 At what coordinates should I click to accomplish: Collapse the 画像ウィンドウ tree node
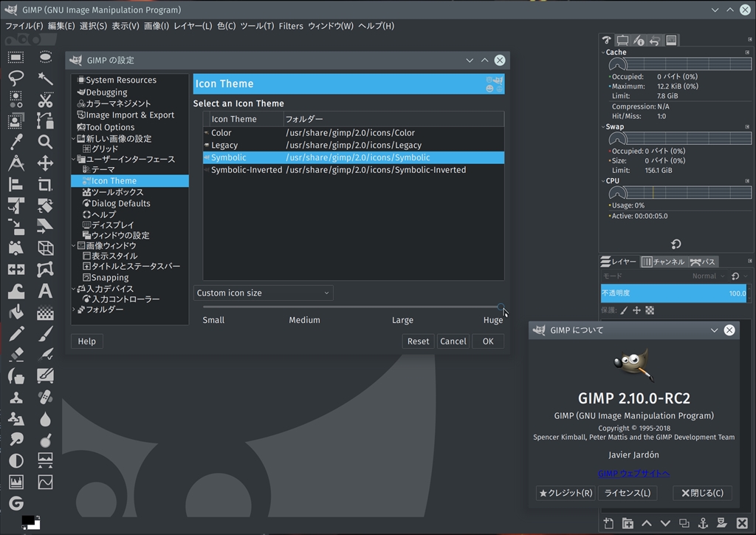click(74, 245)
